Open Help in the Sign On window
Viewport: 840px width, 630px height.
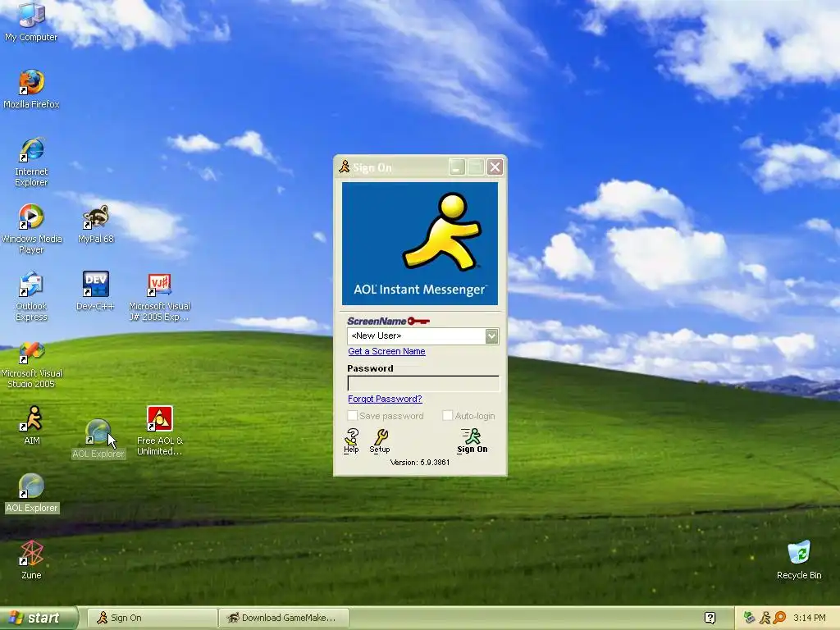coord(351,441)
